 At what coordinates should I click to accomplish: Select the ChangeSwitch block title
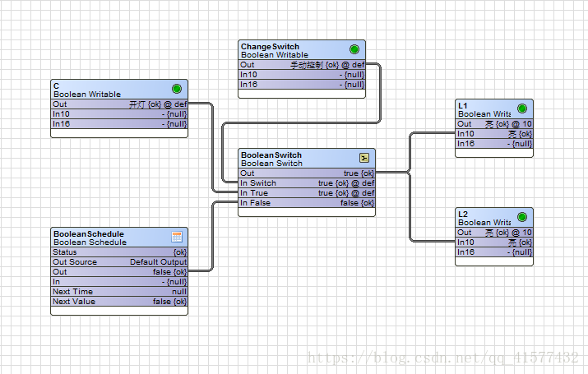coord(270,47)
